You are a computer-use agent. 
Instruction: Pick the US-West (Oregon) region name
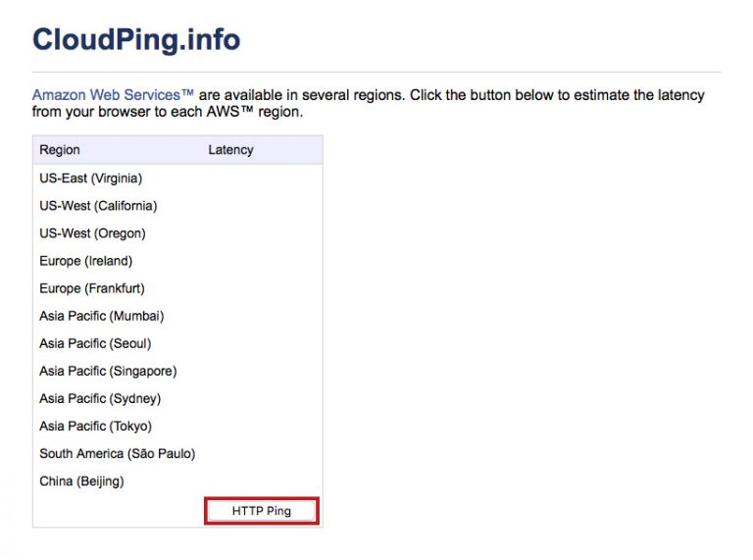(x=92, y=233)
